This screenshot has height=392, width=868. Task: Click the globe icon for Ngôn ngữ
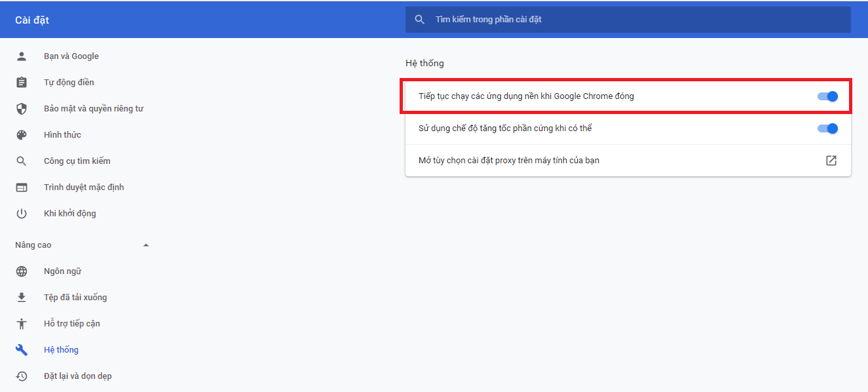(x=22, y=271)
